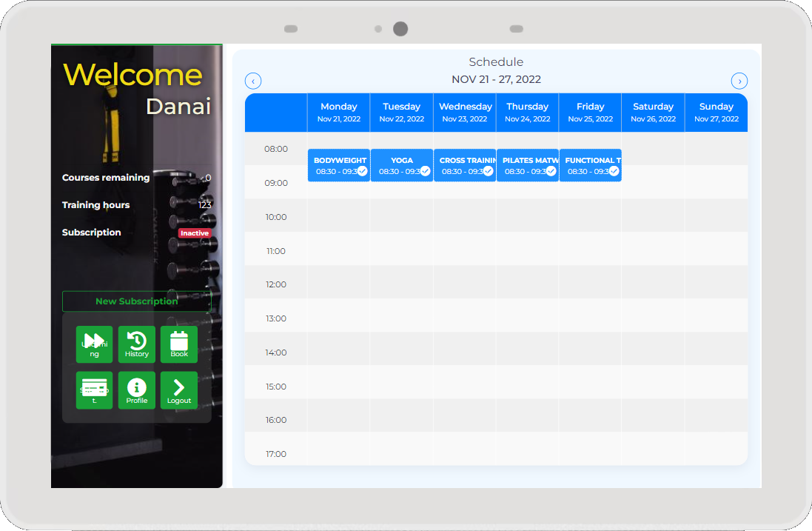812x531 pixels.
Task: Select the Sunday Nov 27 column header
Action: [717, 113]
